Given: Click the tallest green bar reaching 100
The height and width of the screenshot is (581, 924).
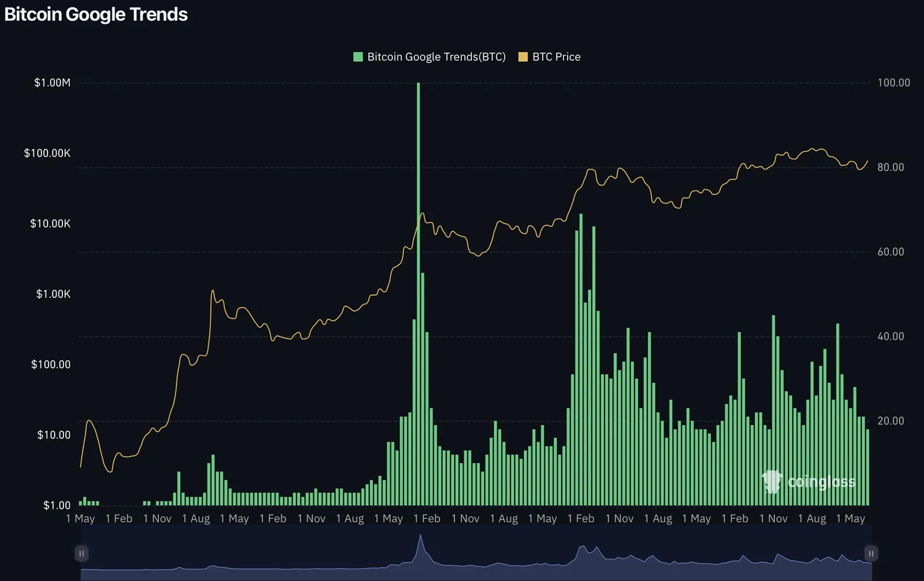Looking at the screenshot, I should (418, 294).
